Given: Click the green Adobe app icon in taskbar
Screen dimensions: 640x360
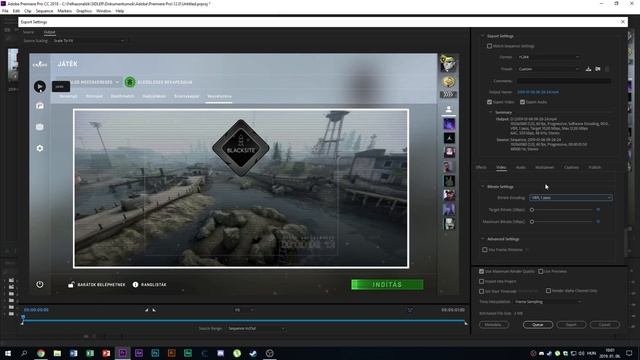Looking at the screenshot, I should pyautogui.click(x=188, y=353).
